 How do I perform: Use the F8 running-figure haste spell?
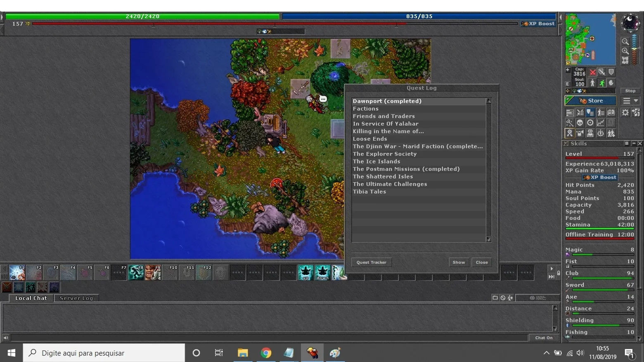click(136, 272)
